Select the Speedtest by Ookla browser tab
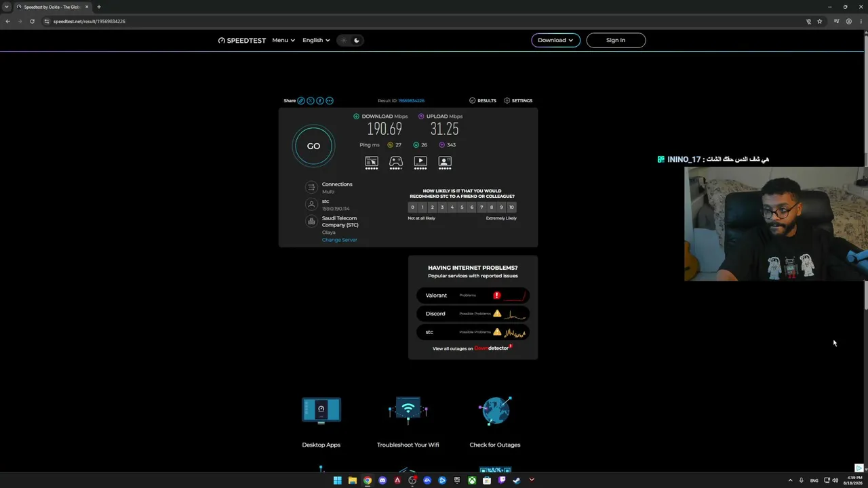This screenshot has width=868, height=488. coord(53,7)
